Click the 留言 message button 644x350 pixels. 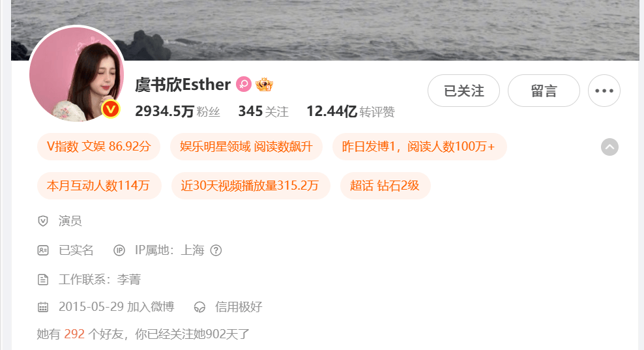[x=544, y=91]
